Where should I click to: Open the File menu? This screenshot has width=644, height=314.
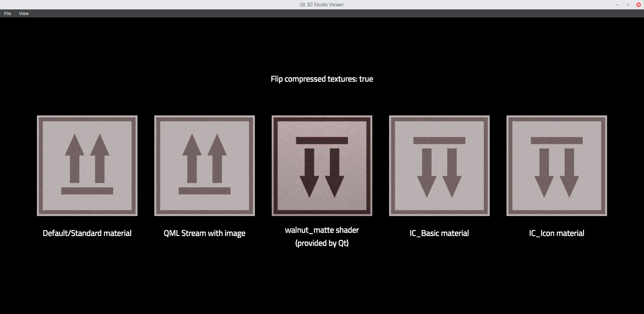(x=7, y=13)
